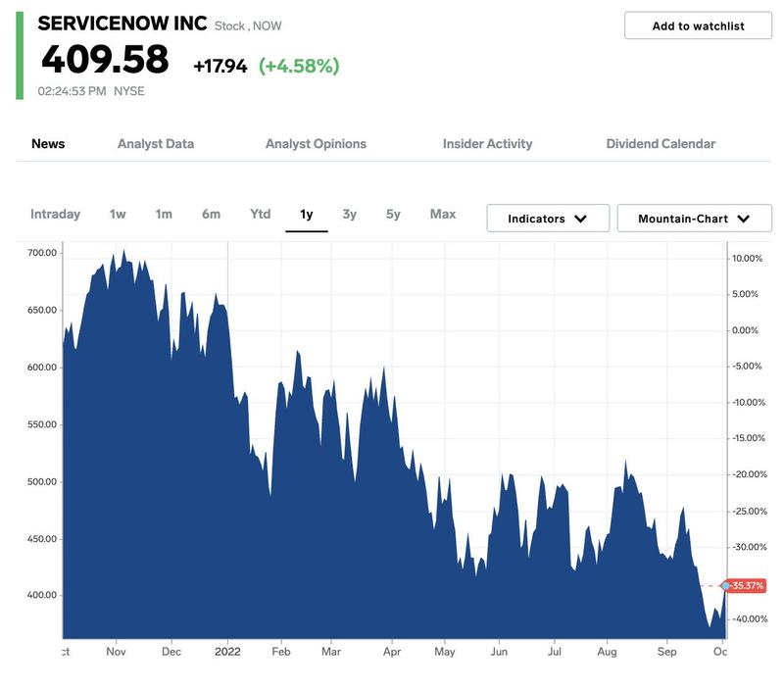Click the -35.37% current value marker
This screenshot has width=784, height=689.
pos(747,585)
